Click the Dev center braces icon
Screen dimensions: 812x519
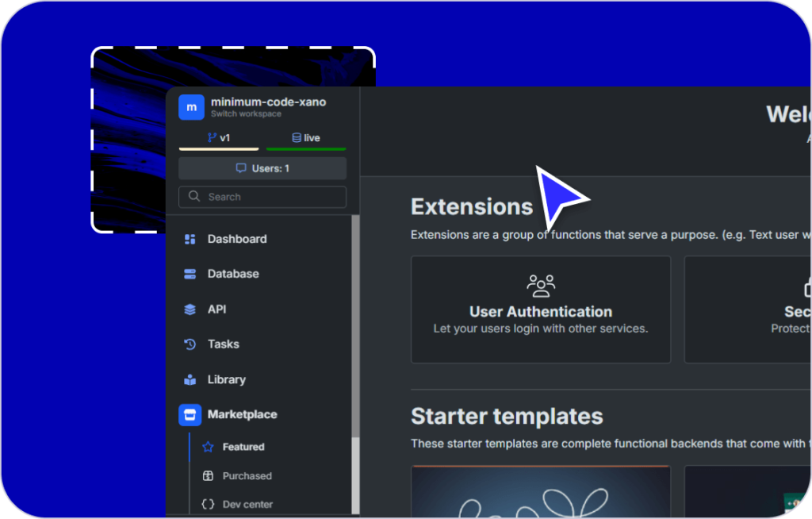coord(208,504)
